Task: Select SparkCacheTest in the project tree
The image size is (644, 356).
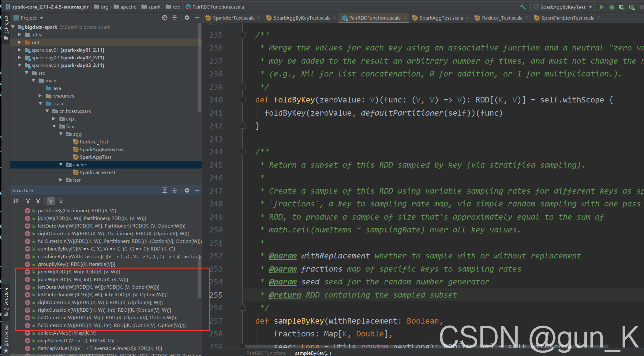Action: (x=97, y=172)
